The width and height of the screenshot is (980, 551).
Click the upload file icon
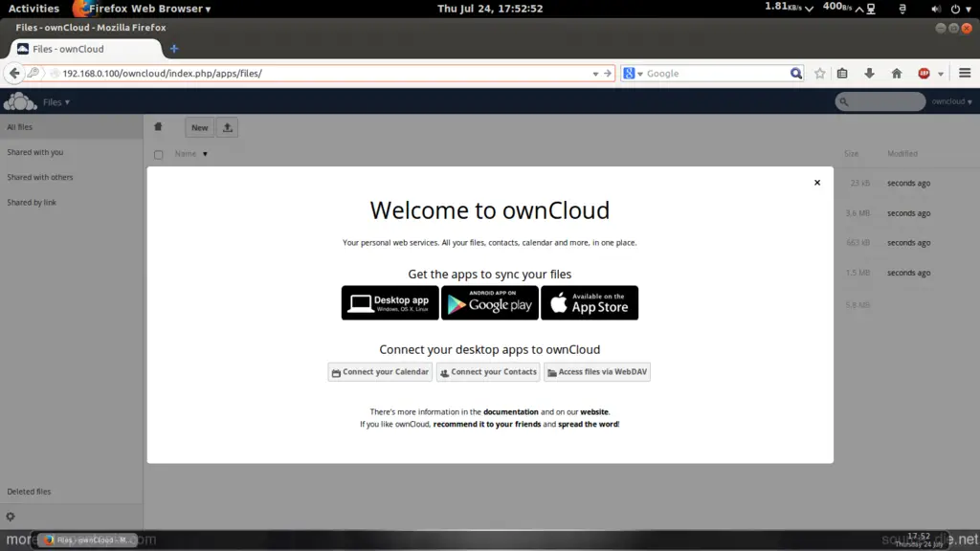228,127
